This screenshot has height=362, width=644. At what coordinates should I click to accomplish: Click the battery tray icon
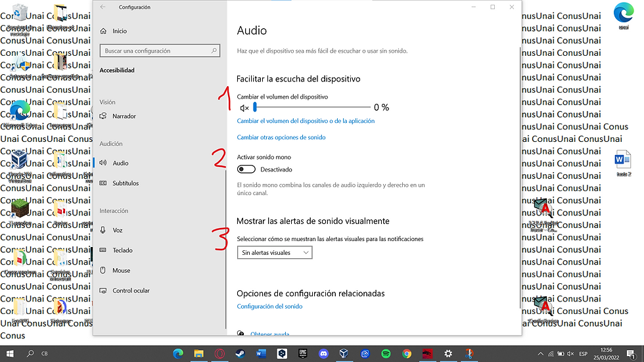(x=561, y=354)
